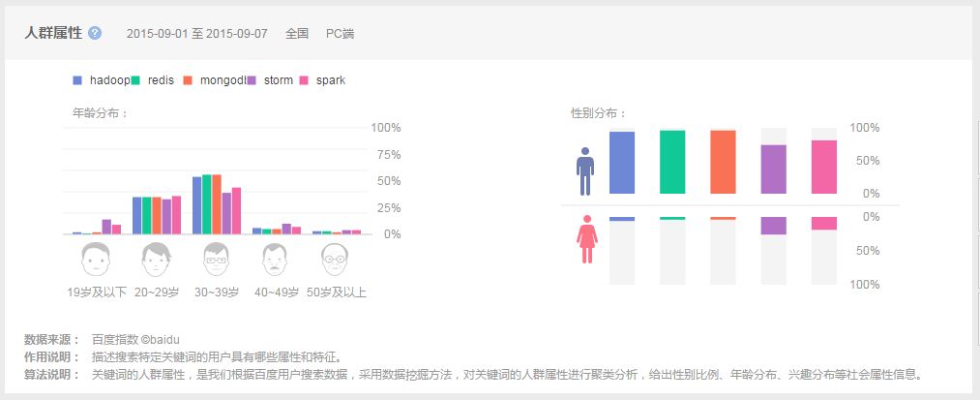Click the blue hadoop male gender bar

coord(622,163)
